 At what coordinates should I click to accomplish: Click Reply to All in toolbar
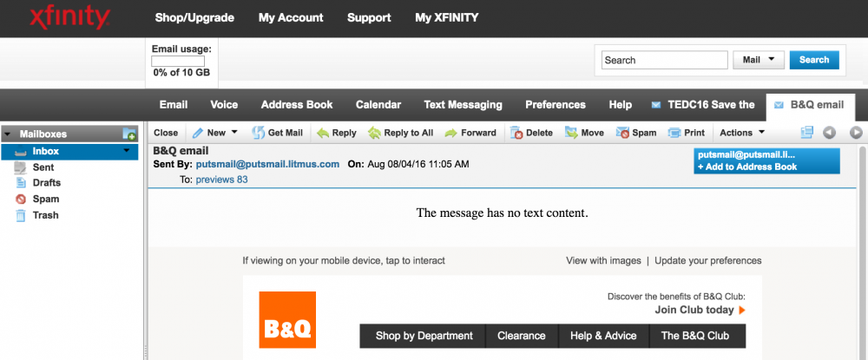(x=400, y=133)
